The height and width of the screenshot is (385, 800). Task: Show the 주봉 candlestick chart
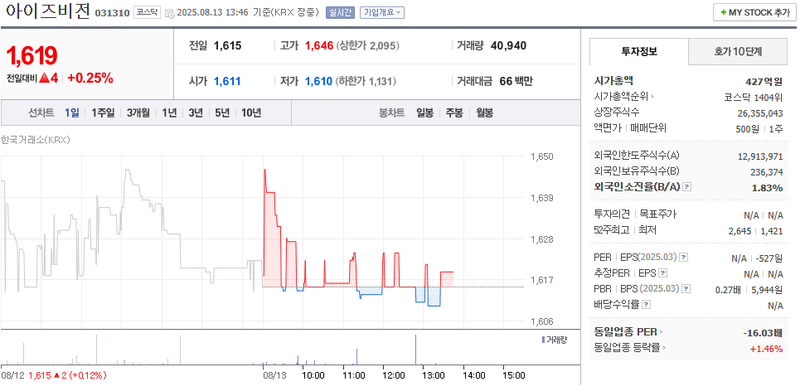coord(454,113)
